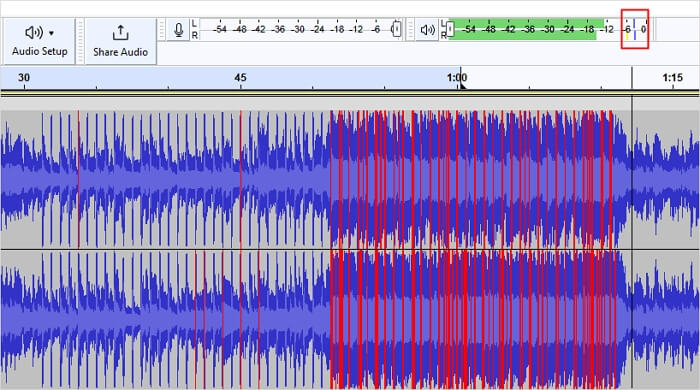Click the playback meter speaker icon
700x390 pixels.
[x=428, y=30]
